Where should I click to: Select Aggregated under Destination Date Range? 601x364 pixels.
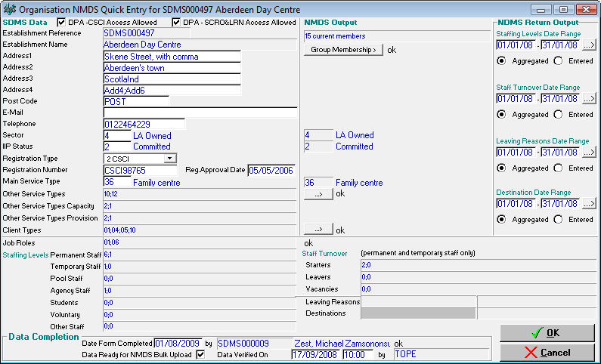coord(501,219)
